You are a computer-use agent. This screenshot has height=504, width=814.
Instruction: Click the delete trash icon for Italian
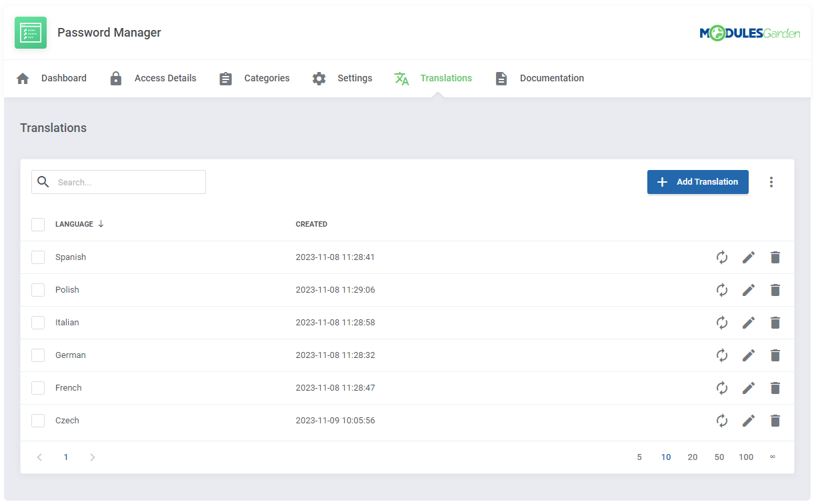(x=775, y=322)
